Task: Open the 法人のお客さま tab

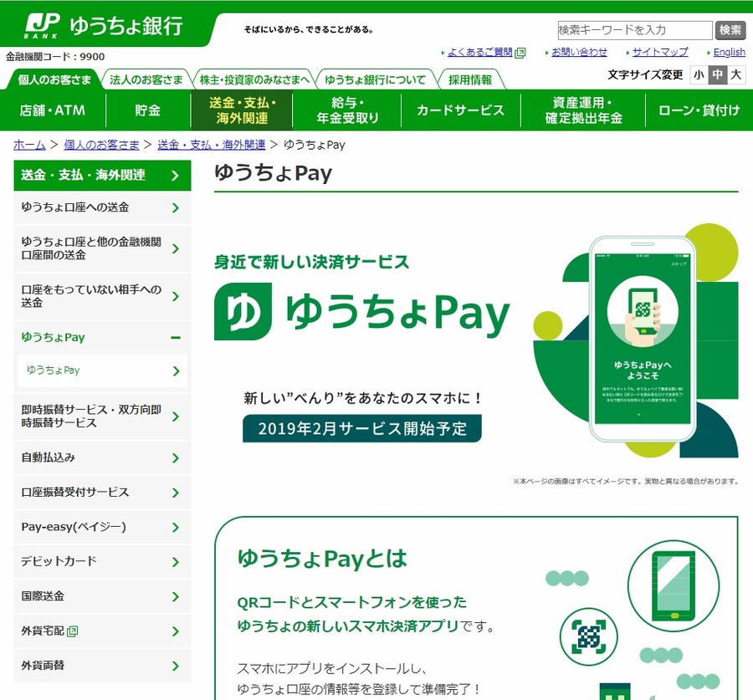Action: [146, 79]
